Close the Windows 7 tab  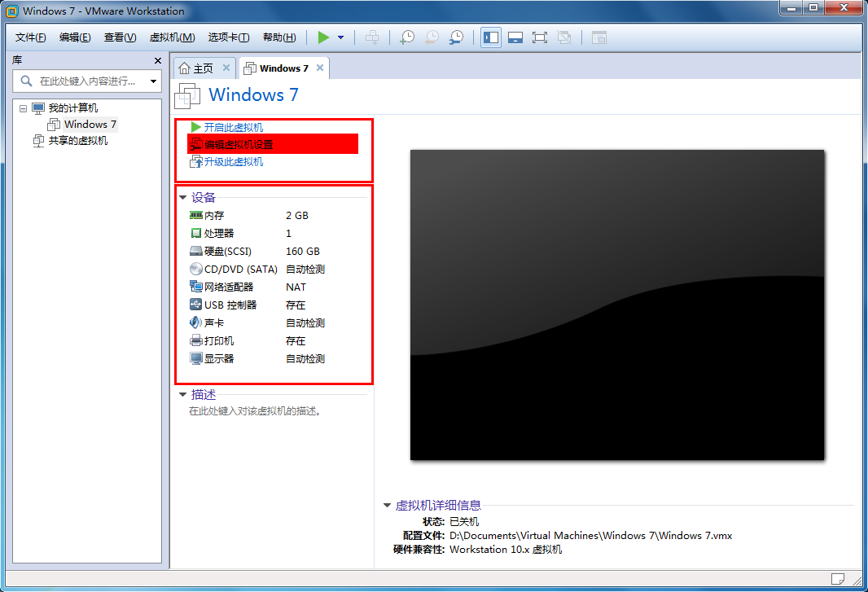(320, 68)
